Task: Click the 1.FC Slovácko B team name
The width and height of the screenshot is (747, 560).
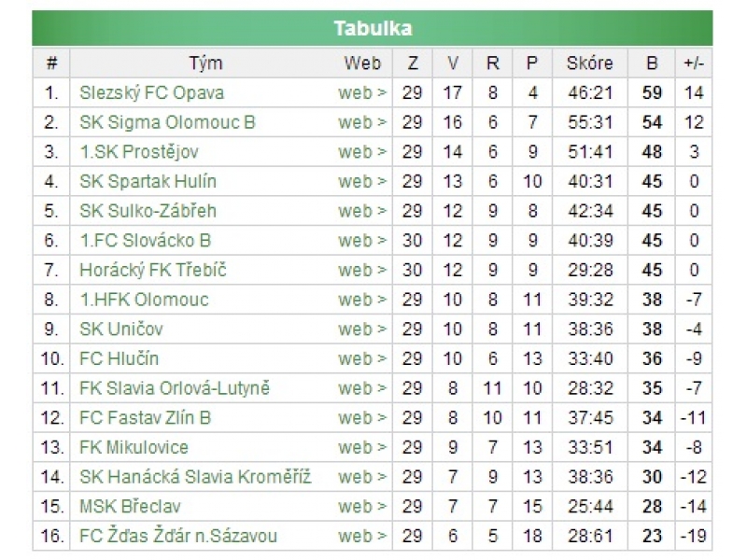Action: tap(146, 241)
